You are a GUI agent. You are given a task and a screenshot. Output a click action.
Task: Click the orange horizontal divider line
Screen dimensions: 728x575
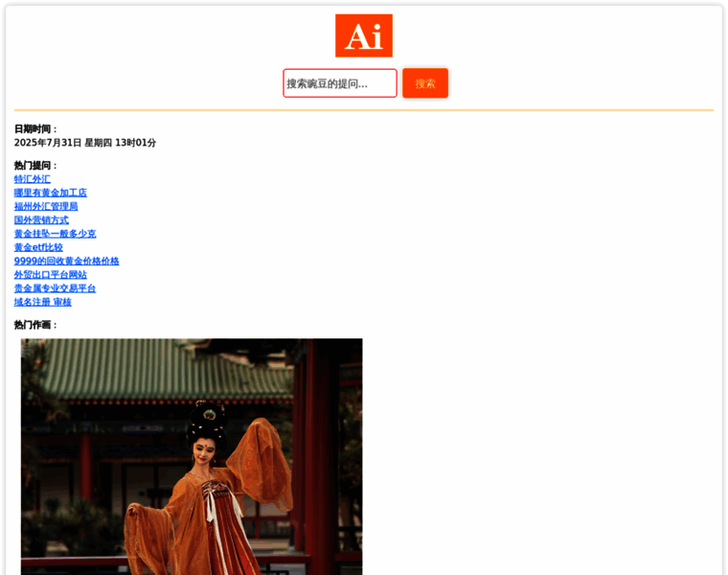pos(364,110)
